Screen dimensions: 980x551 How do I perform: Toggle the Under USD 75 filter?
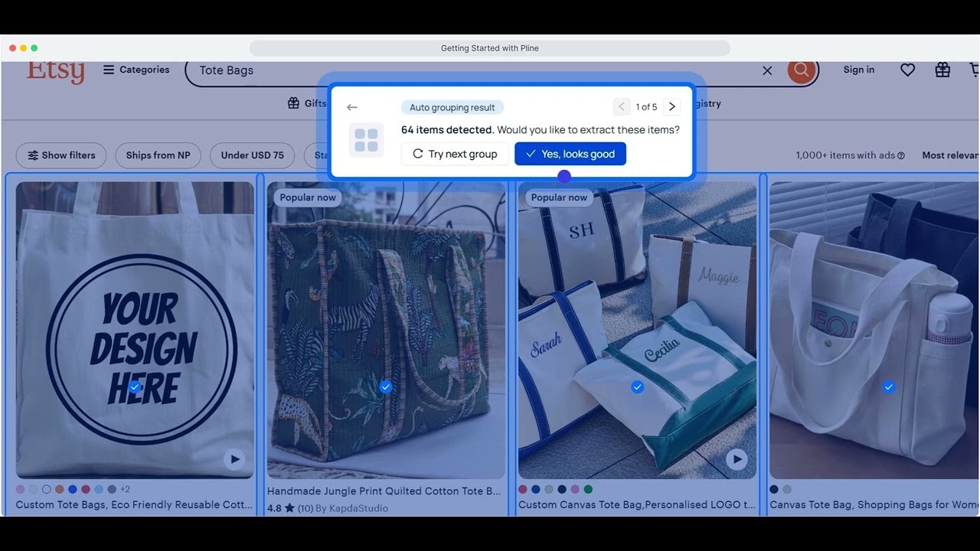[x=253, y=155]
